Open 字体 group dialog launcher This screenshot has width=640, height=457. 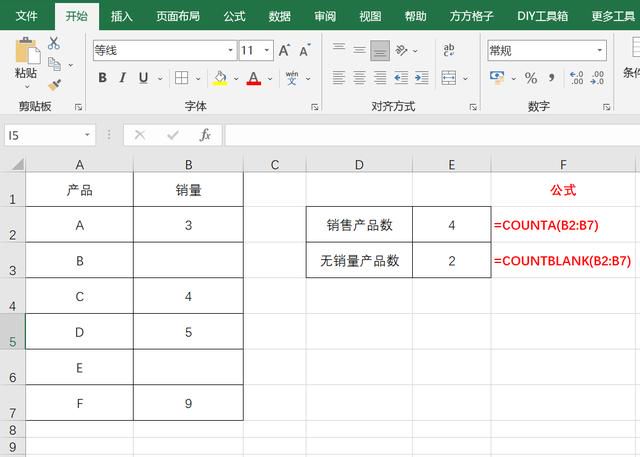pyautogui.click(x=315, y=107)
